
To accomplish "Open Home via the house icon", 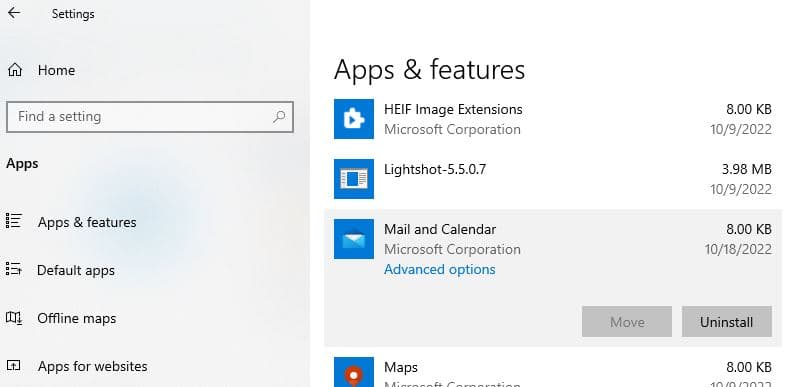I will coord(15,70).
